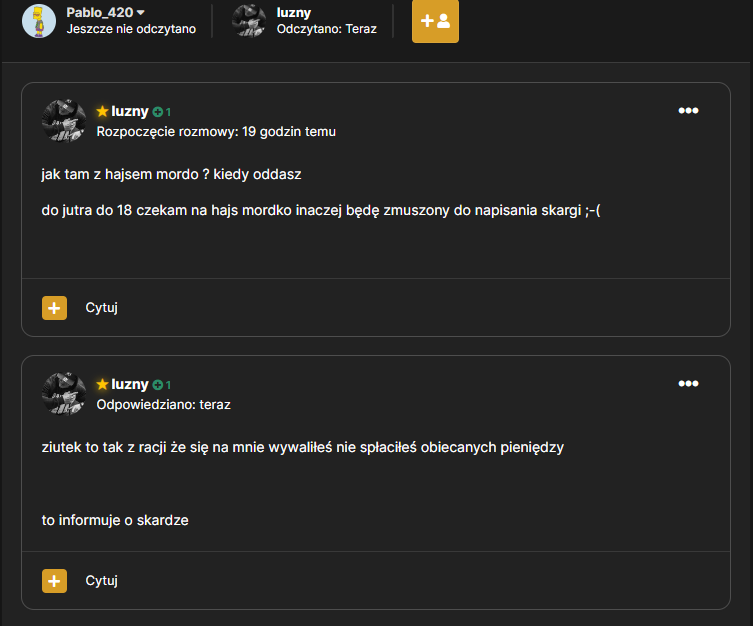Open Pablo_420 dropdown arrow
753x626 pixels.
[141, 12]
